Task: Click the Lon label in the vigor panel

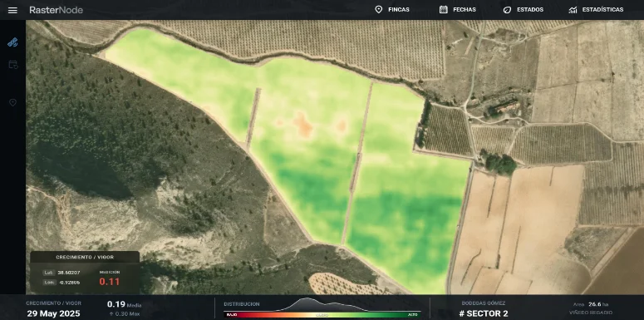Action: 48,283
